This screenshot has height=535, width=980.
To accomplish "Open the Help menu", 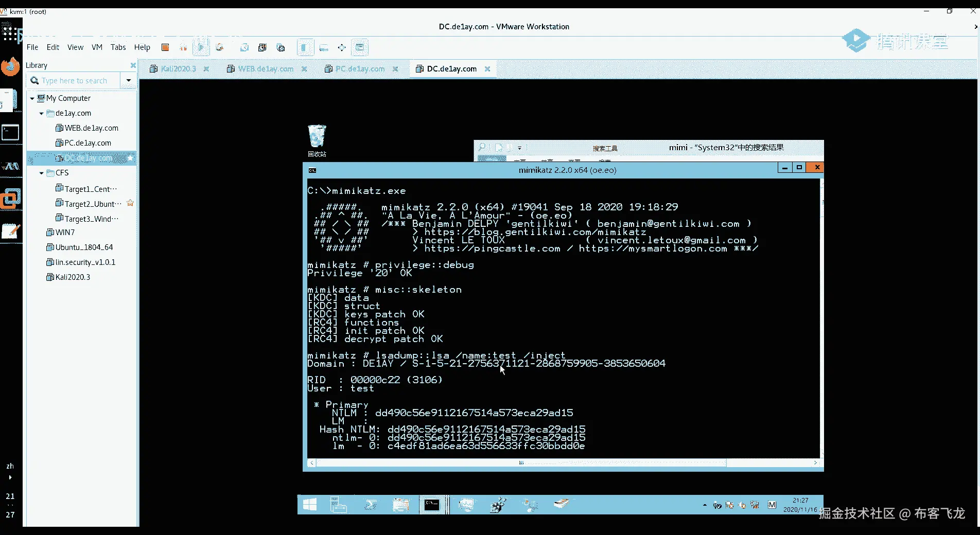I will [142, 47].
